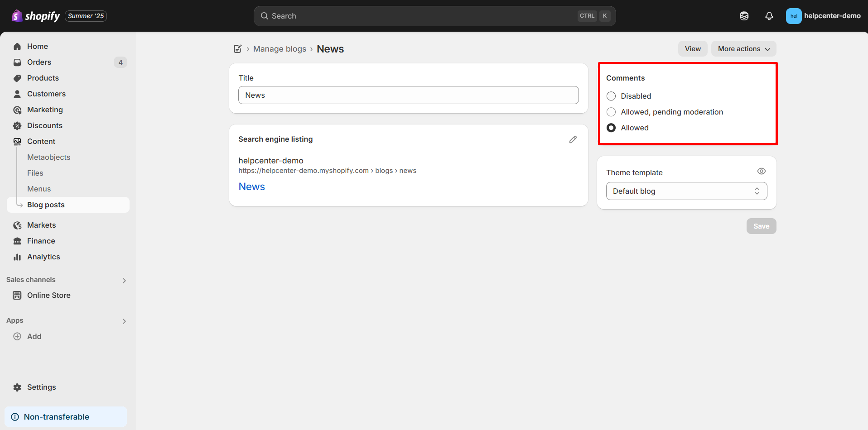Image resolution: width=868 pixels, height=430 pixels.
Task: Open the Sidekick assistant icon
Action: click(744, 16)
